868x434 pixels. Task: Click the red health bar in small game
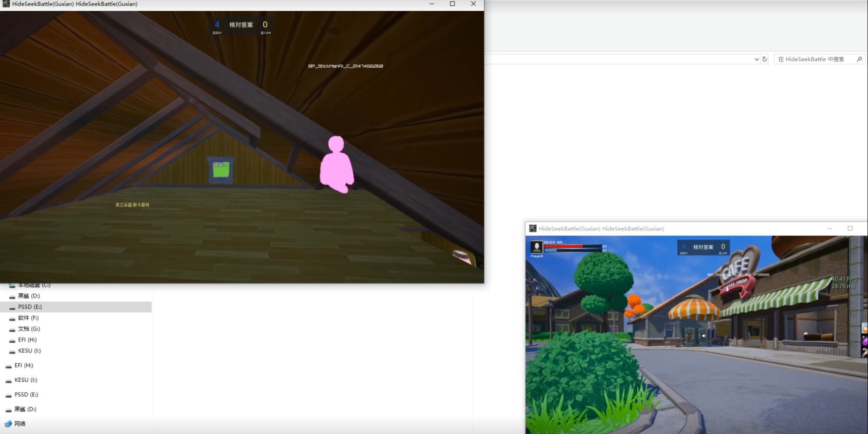(x=572, y=246)
